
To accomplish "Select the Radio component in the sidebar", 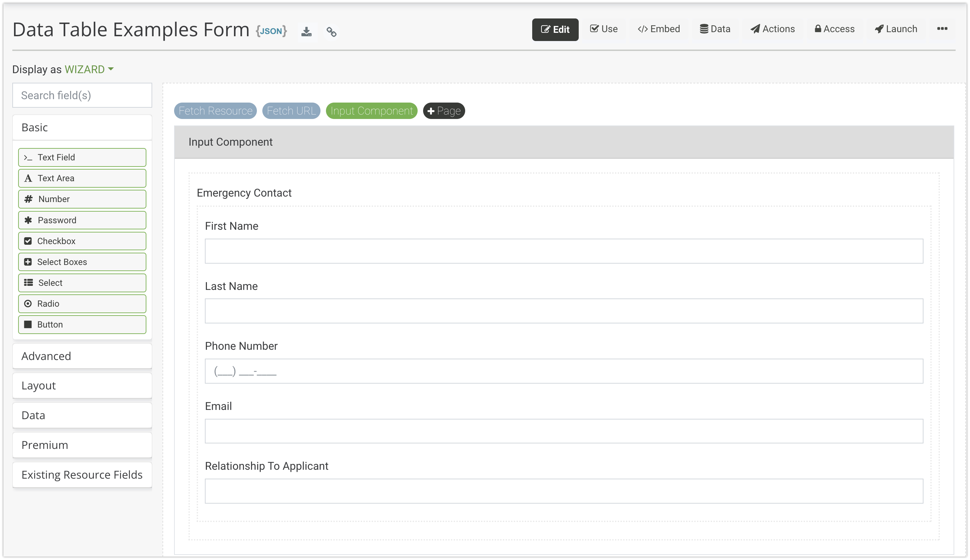I will point(82,304).
